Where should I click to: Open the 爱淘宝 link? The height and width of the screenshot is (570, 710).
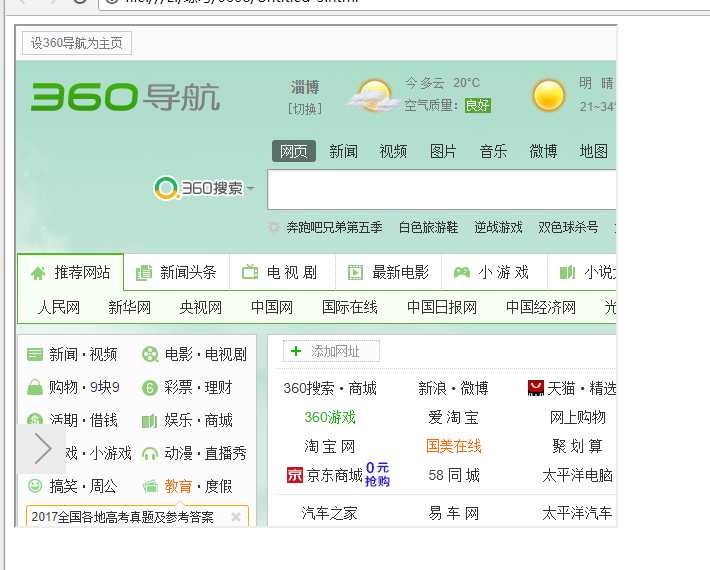(453, 417)
